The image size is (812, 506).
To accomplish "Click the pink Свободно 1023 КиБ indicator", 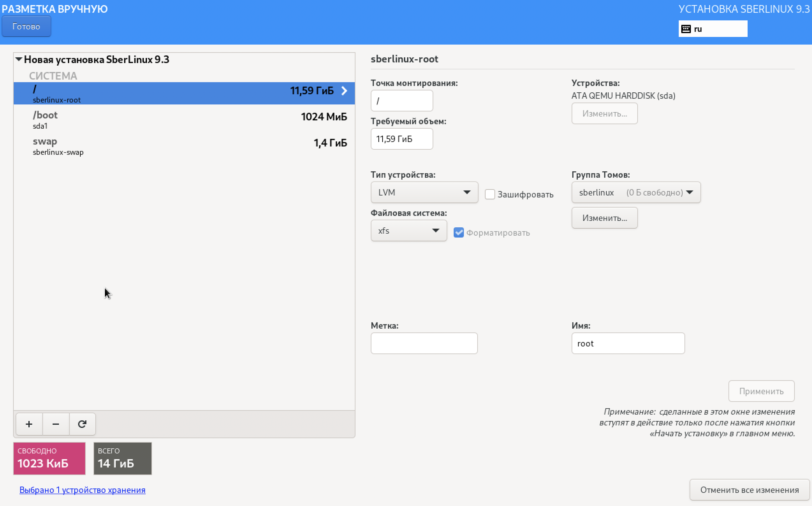I will (x=49, y=458).
